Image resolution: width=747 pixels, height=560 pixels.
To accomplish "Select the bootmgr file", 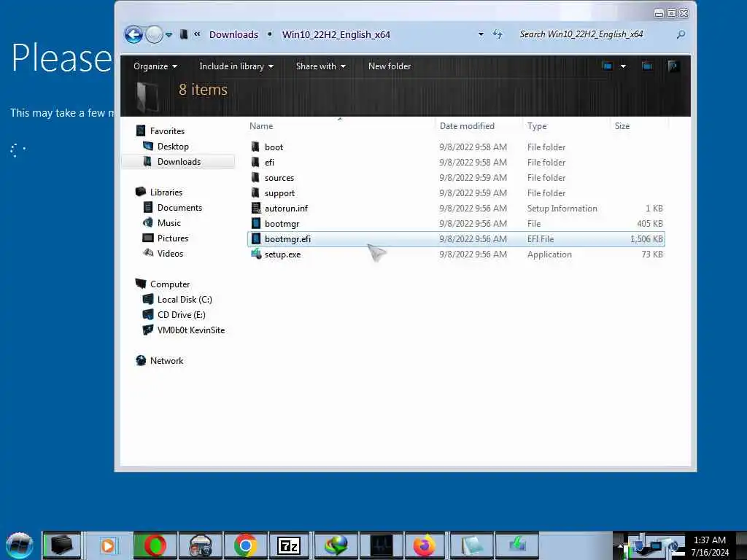I will tap(282, 223).
